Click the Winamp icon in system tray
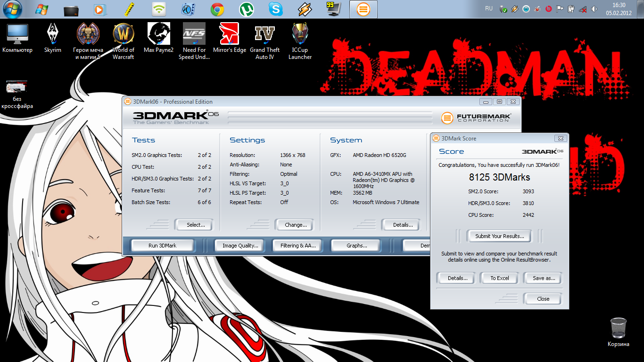The image size is (644, 362). pyautogui.click(x=514, y=9)
